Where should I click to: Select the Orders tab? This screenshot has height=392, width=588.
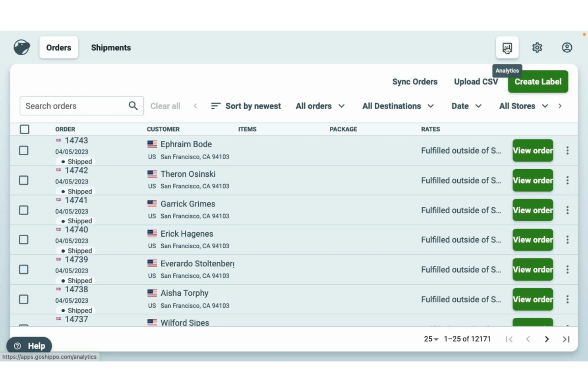pyautogui.click(x=58, y=47)
